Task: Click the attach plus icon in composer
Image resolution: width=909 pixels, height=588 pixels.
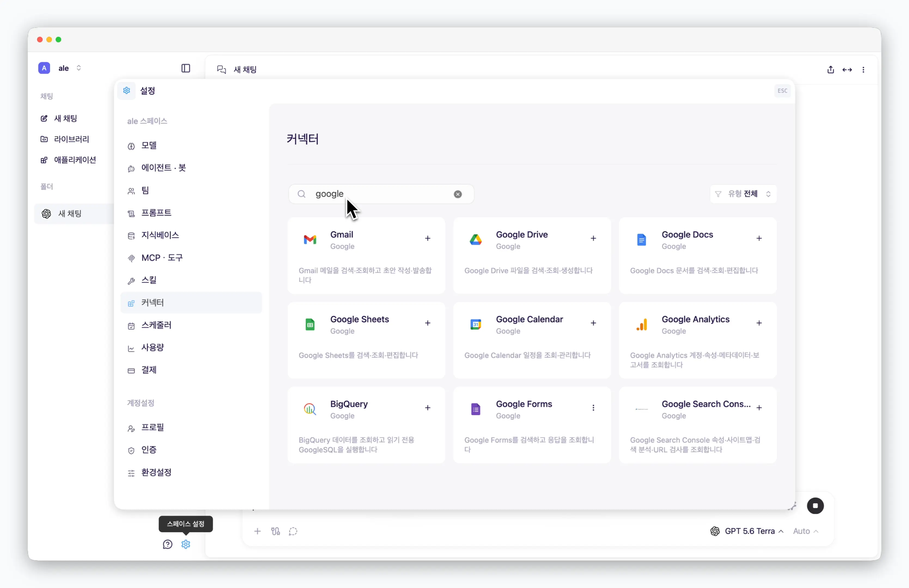Action: point(257,531)
